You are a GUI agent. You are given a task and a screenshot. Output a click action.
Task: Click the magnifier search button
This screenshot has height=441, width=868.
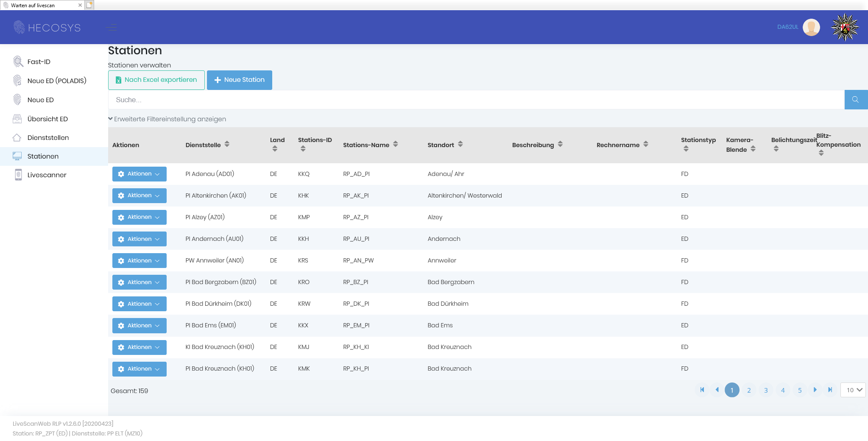[x=855, y=100]
